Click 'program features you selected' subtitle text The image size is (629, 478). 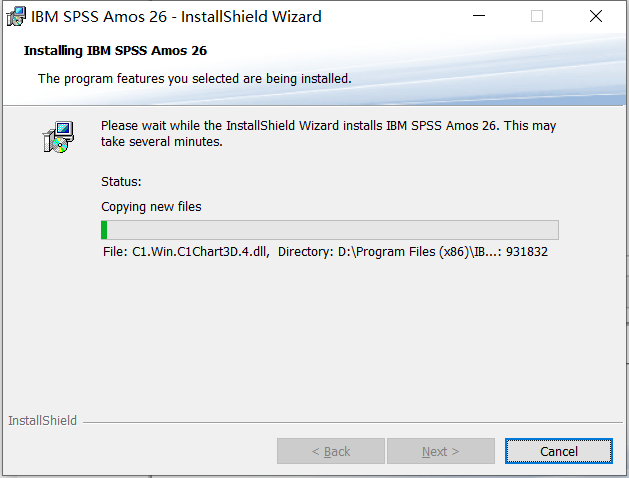point(127,79)
